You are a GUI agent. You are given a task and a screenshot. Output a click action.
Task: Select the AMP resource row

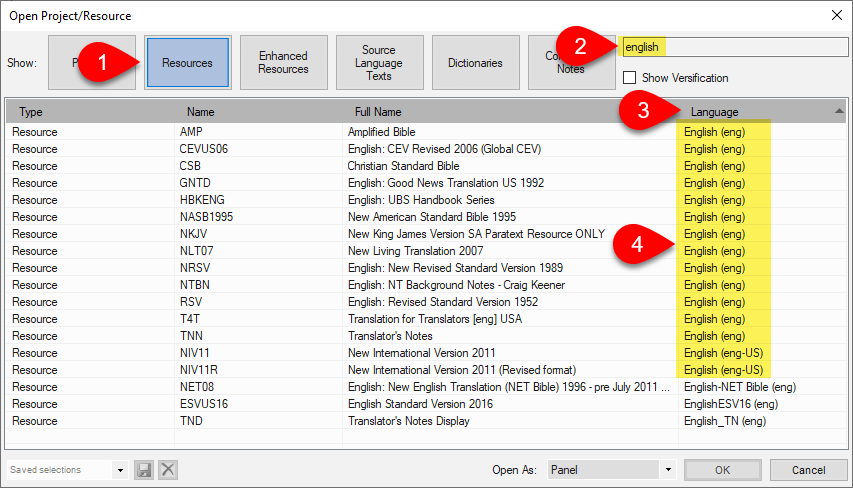[426, 132]
